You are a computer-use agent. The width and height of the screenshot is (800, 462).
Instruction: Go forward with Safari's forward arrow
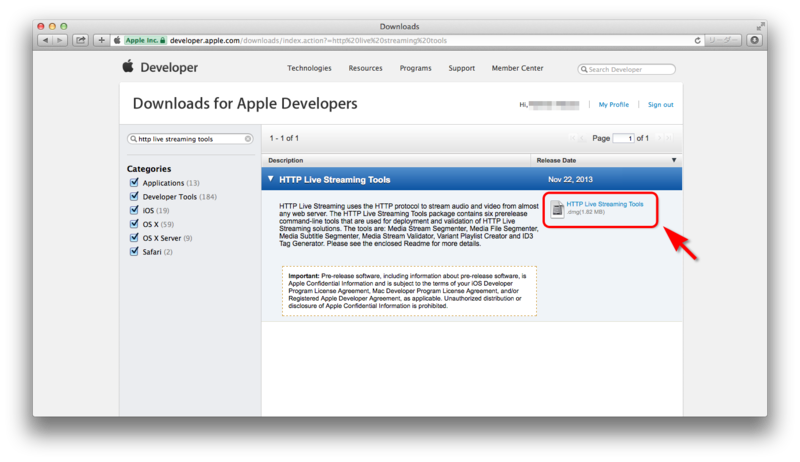(x=60, y=40)
